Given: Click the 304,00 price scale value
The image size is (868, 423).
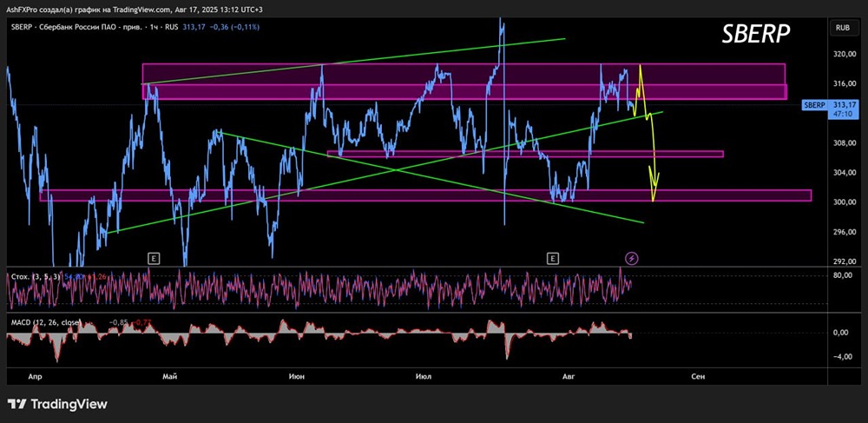Looking at the screenshot, I should tap(845, 173).
